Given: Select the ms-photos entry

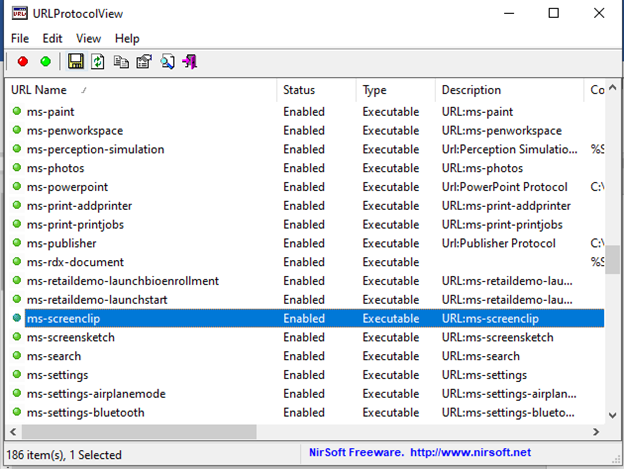Looking at the screenshot, I should point(55,168).
